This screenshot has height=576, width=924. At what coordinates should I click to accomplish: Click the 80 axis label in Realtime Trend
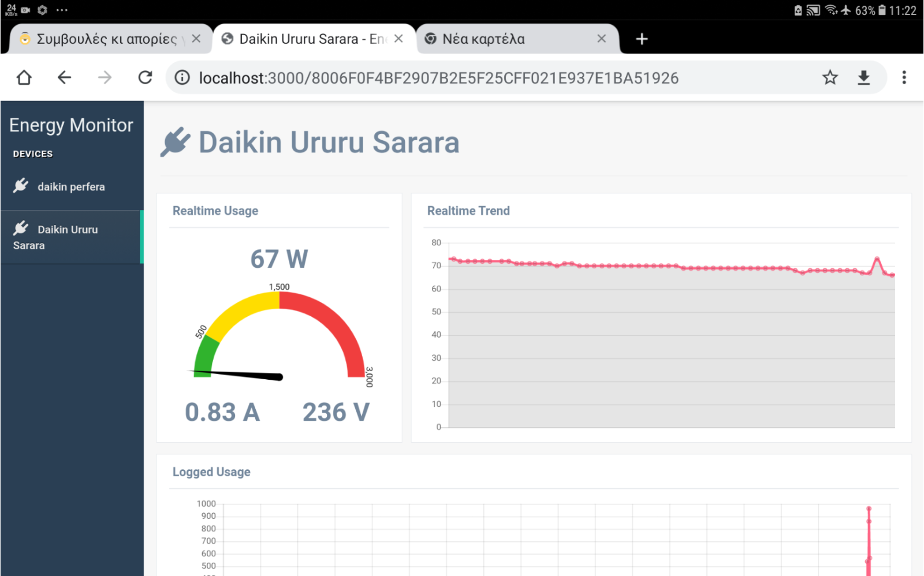tap(436, 242)
